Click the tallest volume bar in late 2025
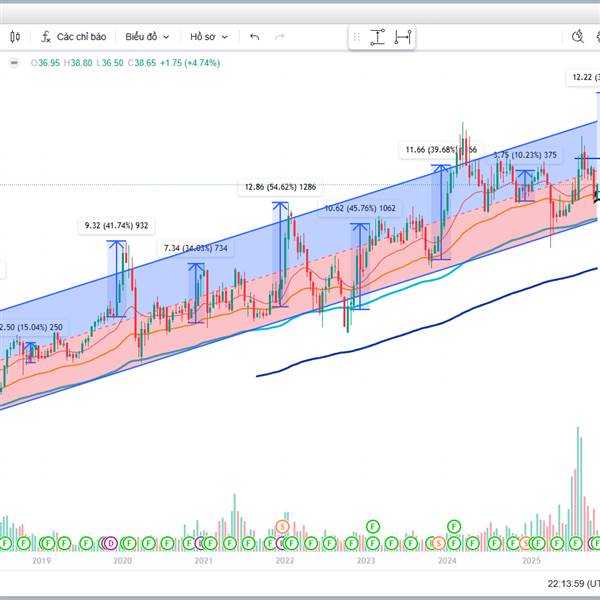The image size is (600, 600). [x=578, y=489]
